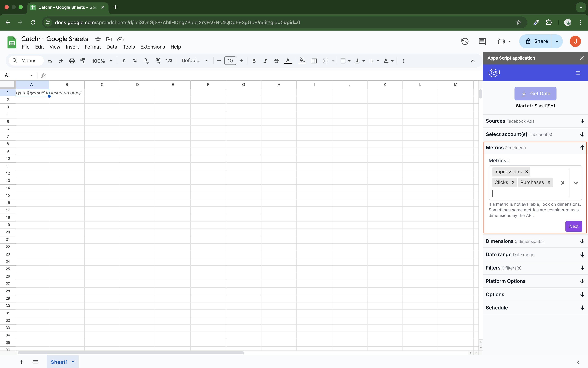588x368 pixels.
Task: Click the Get Data button
Action: (535, 93)
